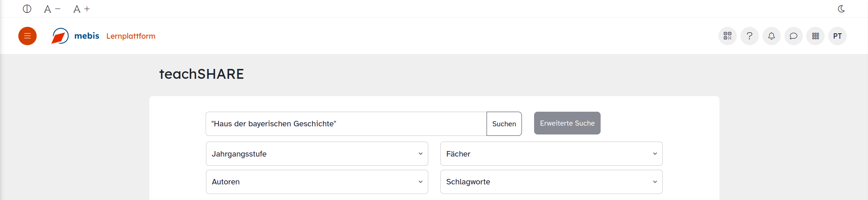The width and height of the screenshot is (868, 200).
Task: Expand the Jahrgangsstufe dropdown
Action: point(317,154)
